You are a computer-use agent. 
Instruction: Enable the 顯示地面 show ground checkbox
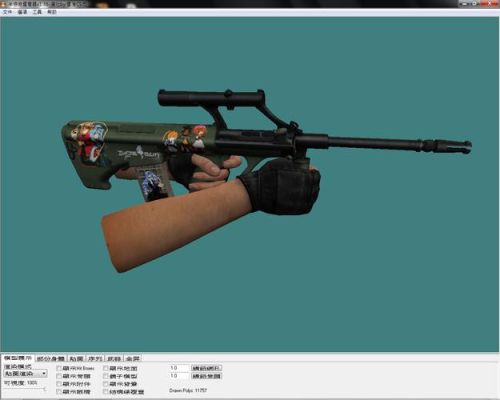(x=105, y=368)
